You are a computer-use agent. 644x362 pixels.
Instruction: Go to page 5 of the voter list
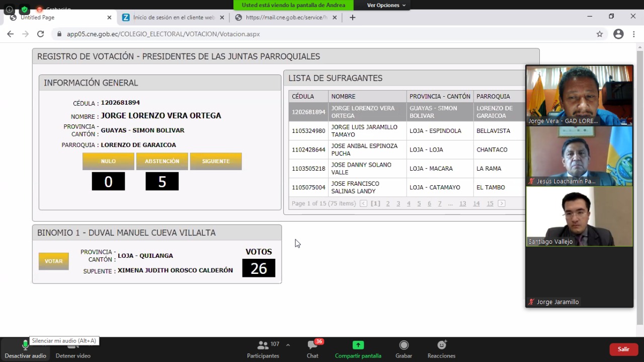(419, 203)
